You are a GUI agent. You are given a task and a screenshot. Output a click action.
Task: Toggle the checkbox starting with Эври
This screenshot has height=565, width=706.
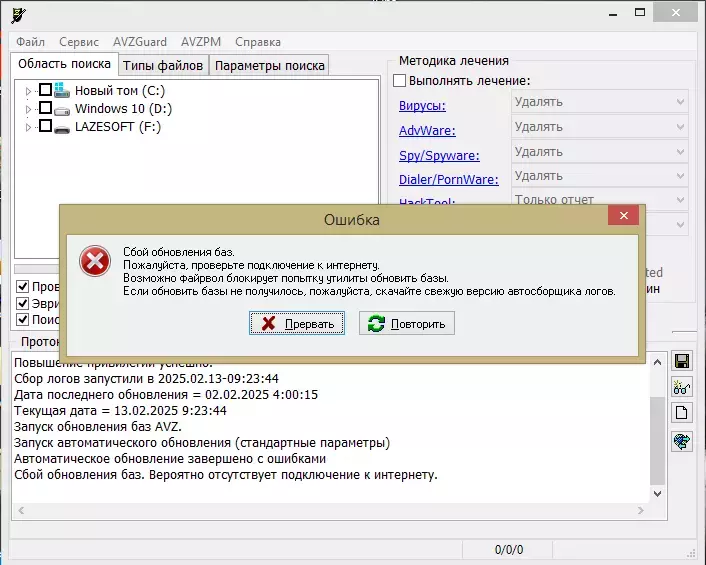coord(23,303)
